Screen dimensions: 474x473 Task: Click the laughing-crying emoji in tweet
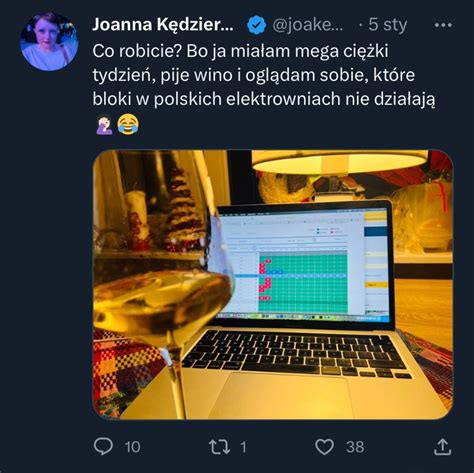pos(128,124)
